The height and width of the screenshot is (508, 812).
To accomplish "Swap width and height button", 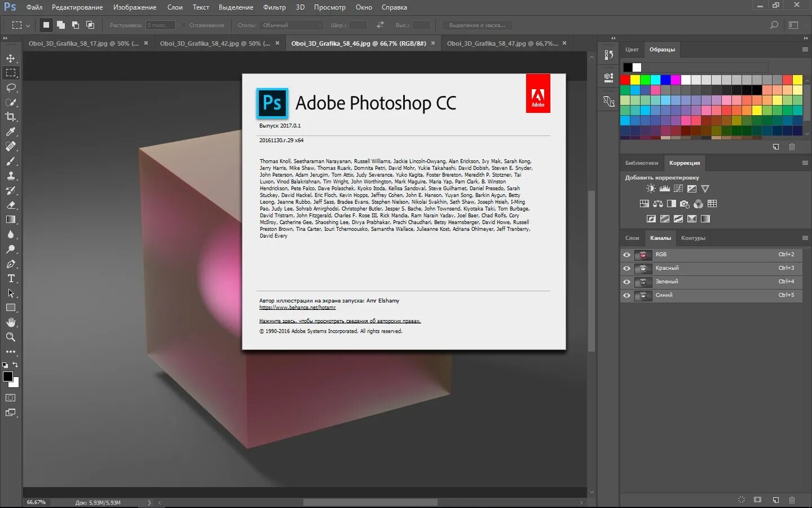I will [x=380, y=25].
